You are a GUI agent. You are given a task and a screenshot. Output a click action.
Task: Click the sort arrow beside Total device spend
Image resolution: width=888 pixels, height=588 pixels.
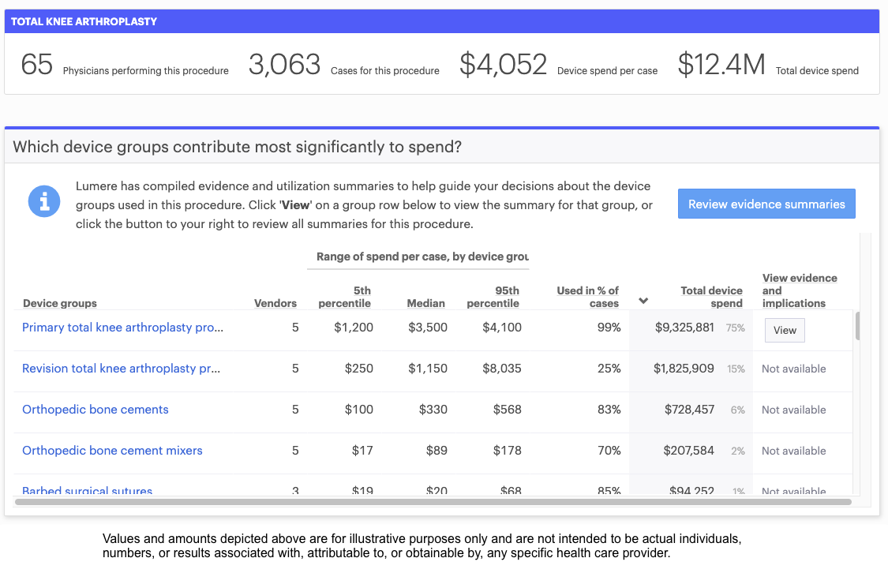[643, 301]
